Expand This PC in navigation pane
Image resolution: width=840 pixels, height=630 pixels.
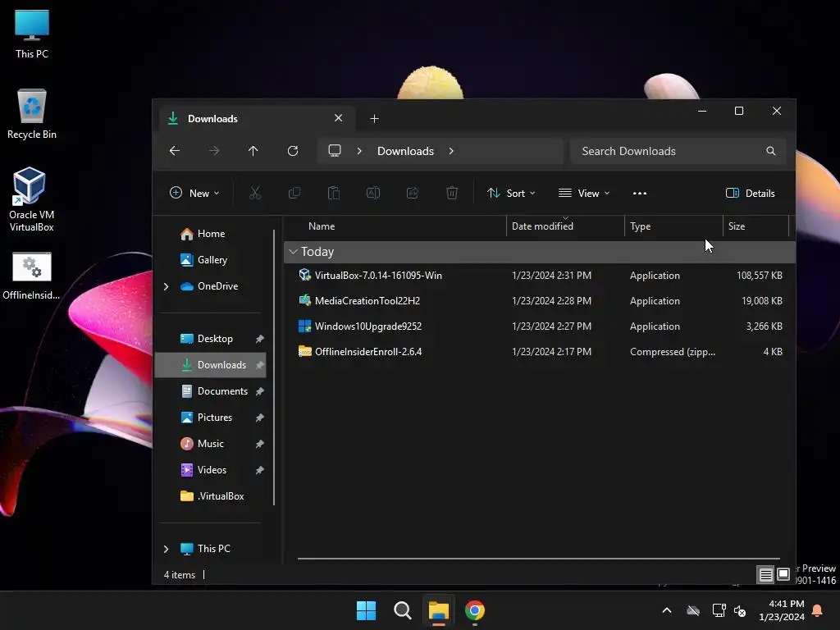166,549
